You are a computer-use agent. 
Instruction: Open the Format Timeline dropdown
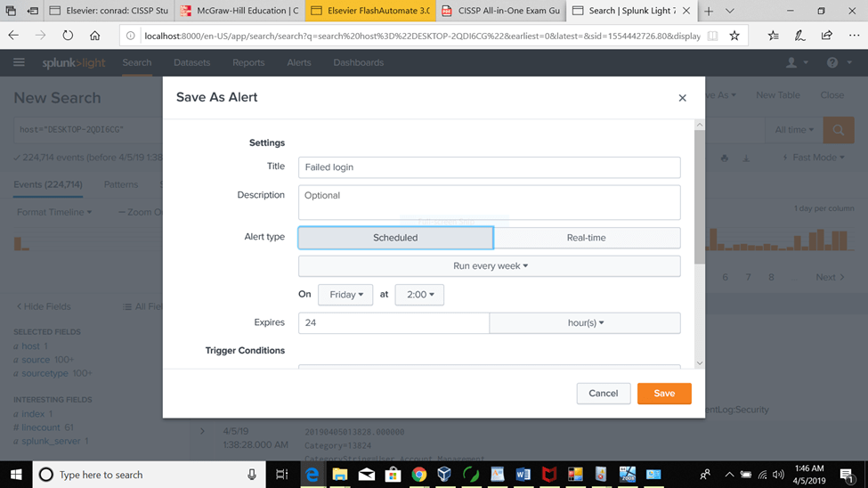point(54,212)
